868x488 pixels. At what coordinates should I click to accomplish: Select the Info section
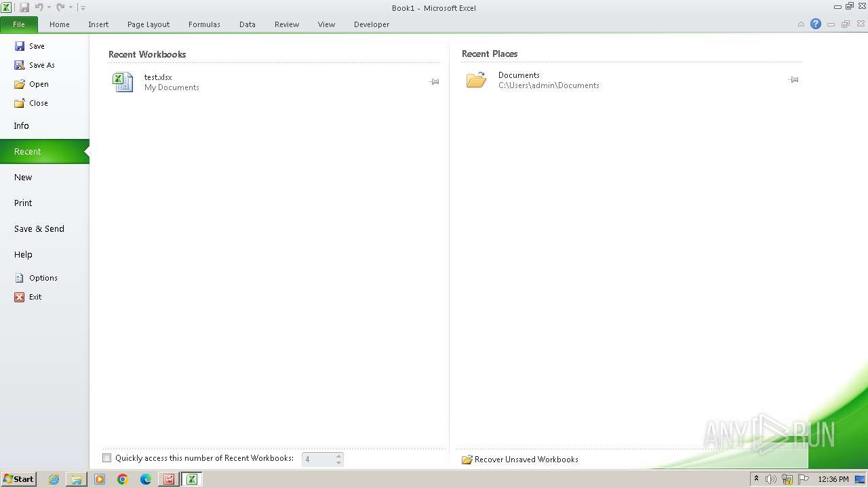tap(44, 125)
